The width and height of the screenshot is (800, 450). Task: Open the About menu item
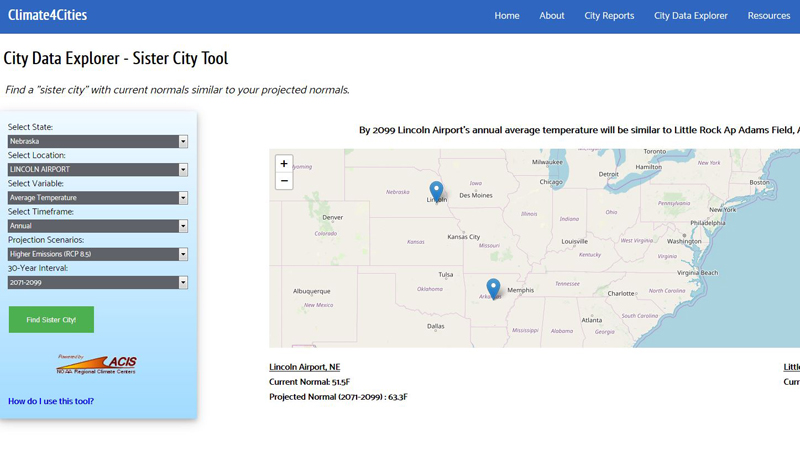[552, 16]
